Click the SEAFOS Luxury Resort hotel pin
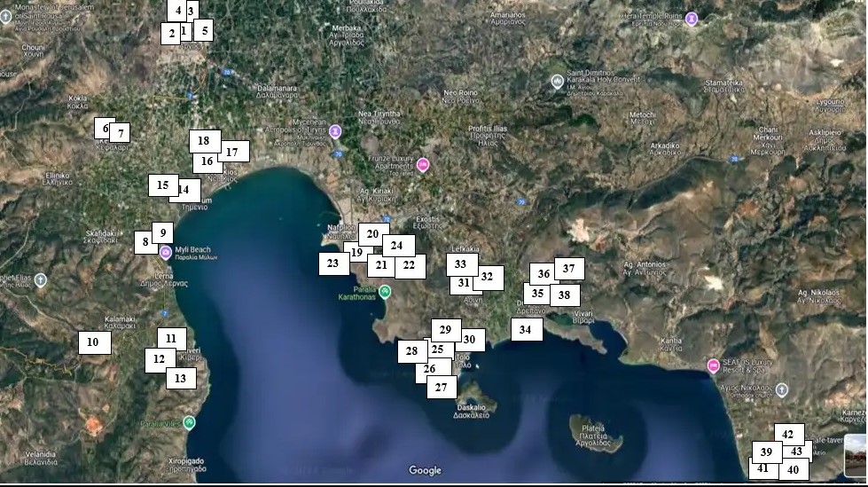 coord(714,365)
